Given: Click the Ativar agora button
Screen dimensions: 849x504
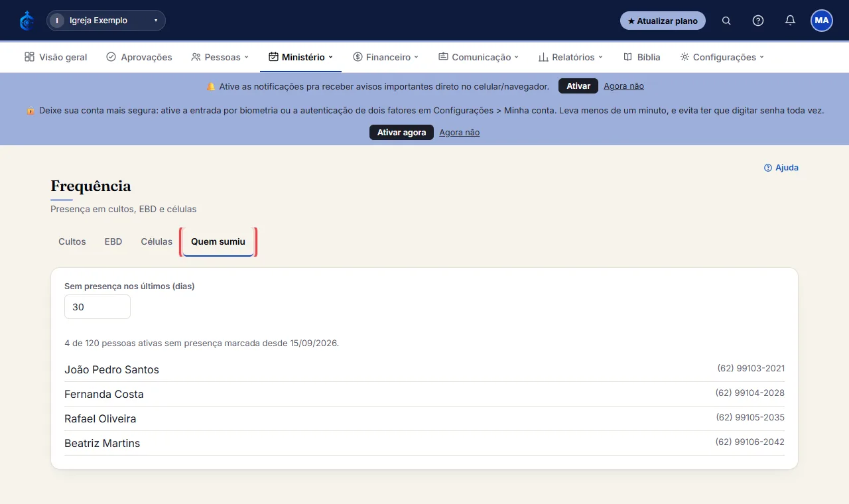Looking at the screenshot, I should [x=401, y=133].
